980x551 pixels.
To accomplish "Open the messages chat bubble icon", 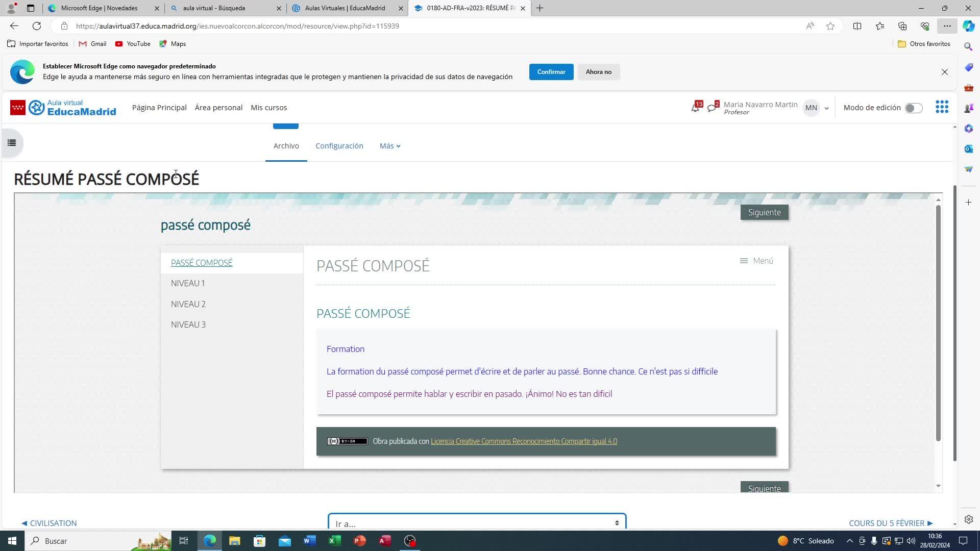I will click(x=712, y=108).
